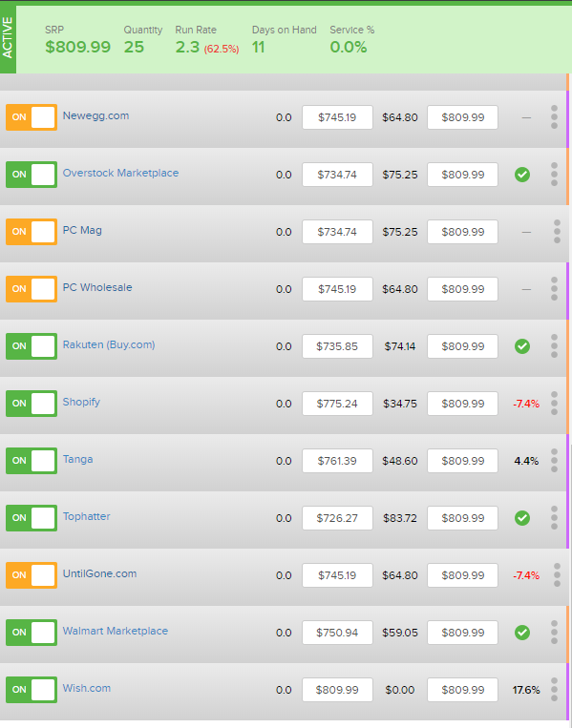Edit the $735.85 field for Rakuten
The width and height of the screenshot is (572, 728).
coord(337,346)
